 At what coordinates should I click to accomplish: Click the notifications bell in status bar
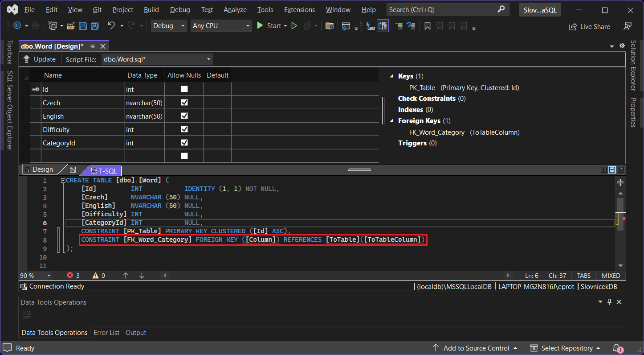pos(617,348)
